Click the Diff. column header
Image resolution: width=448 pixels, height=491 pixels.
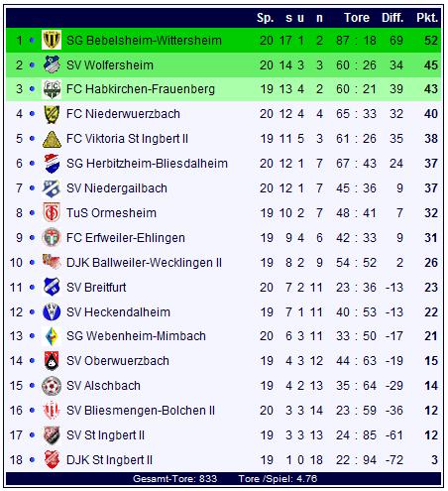click(x=392, y=18)
